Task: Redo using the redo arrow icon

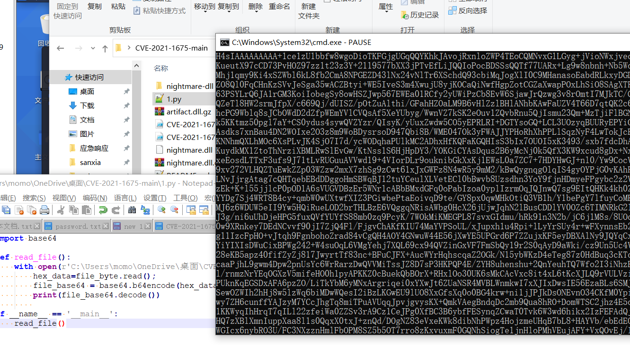Action: [115, 210]
